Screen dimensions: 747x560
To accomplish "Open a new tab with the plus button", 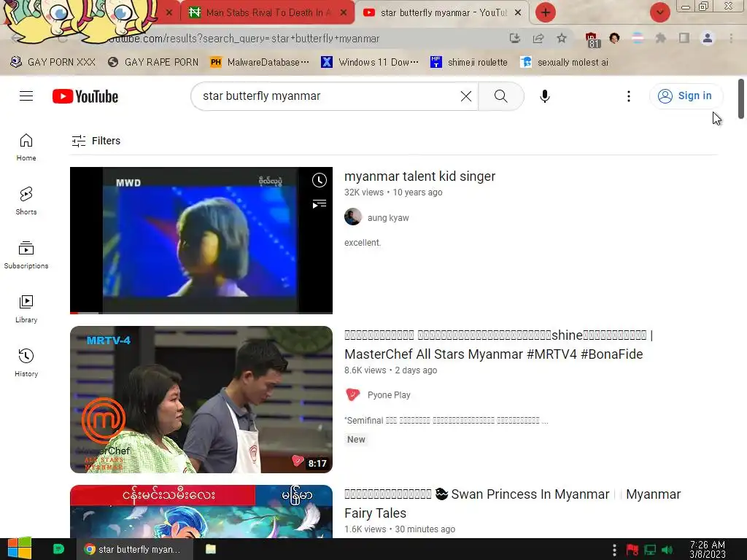I will 546,12.
